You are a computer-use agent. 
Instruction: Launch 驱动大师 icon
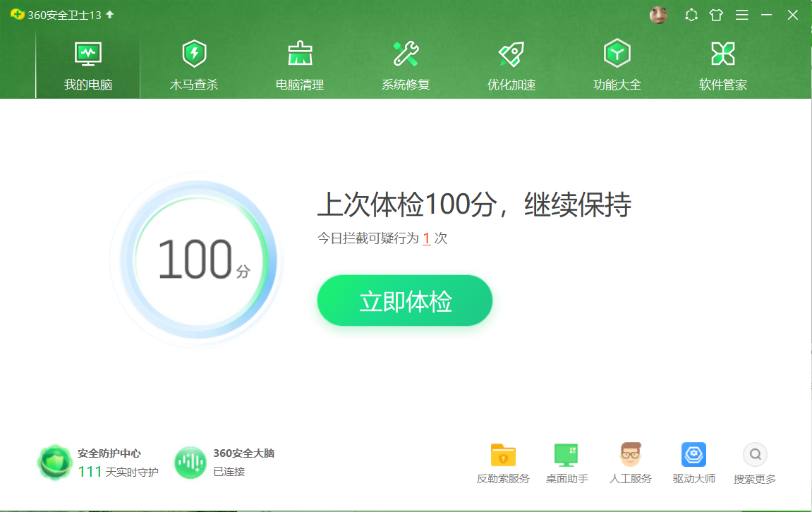coord(694,455)
